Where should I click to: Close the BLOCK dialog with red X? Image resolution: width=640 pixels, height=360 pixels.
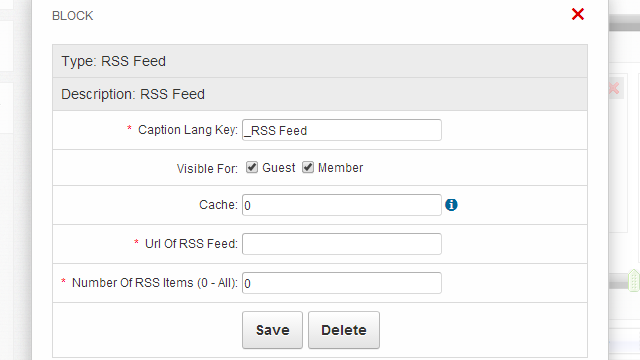coord(578,14)
